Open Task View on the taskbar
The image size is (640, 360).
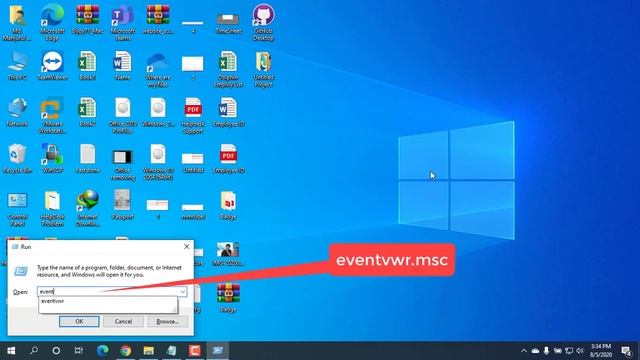pyautogui.click(x=79, y=351)
